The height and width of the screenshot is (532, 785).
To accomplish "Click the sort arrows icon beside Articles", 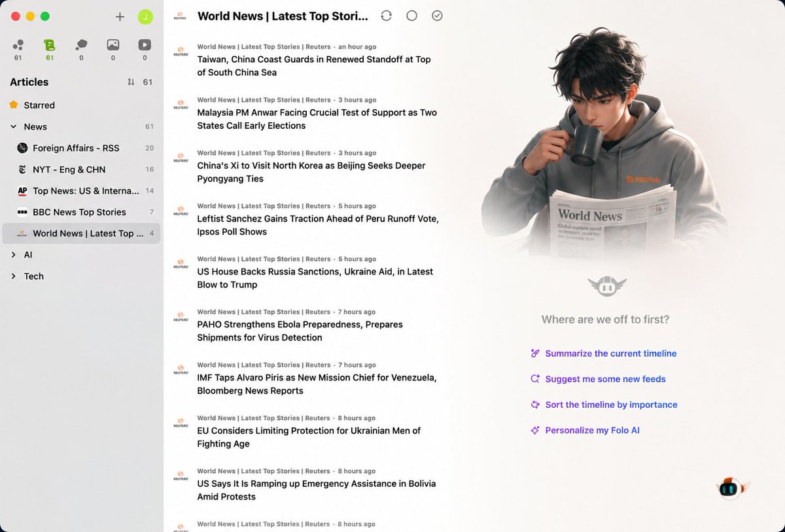I will pyautogui.click(x=131, y=82).
